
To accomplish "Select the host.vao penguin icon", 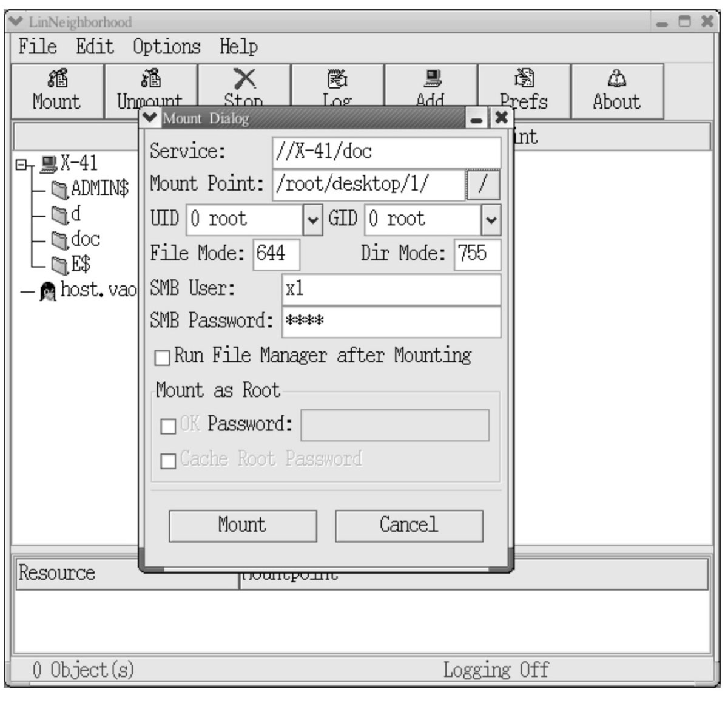I will (x=48, y=291).
